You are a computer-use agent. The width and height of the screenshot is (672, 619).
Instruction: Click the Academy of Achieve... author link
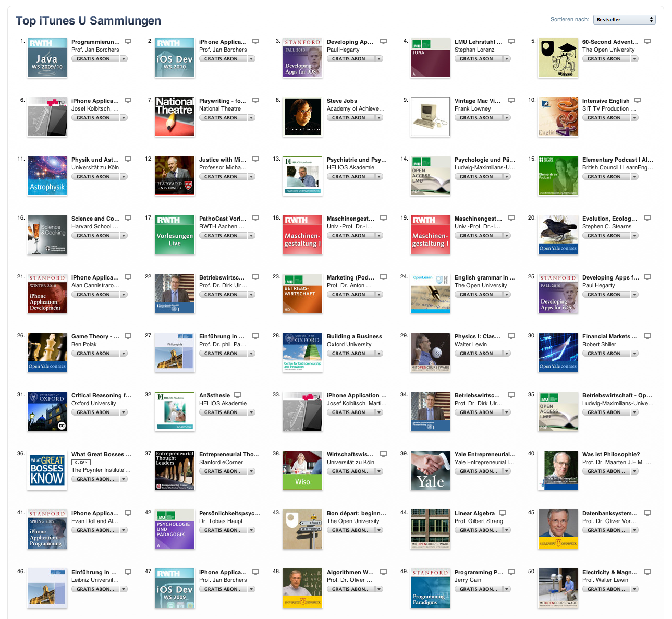[356, 108]
